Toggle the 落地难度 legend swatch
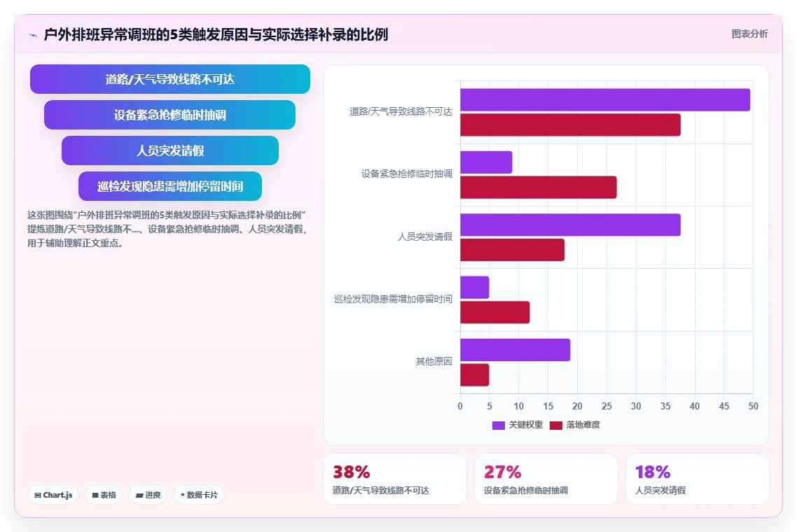Viewport: 797px width, 532px height. (x=556, y=426)
